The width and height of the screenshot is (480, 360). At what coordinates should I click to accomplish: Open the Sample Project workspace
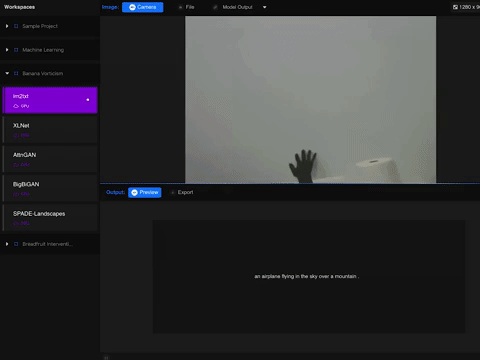click(x=50, y=26)
